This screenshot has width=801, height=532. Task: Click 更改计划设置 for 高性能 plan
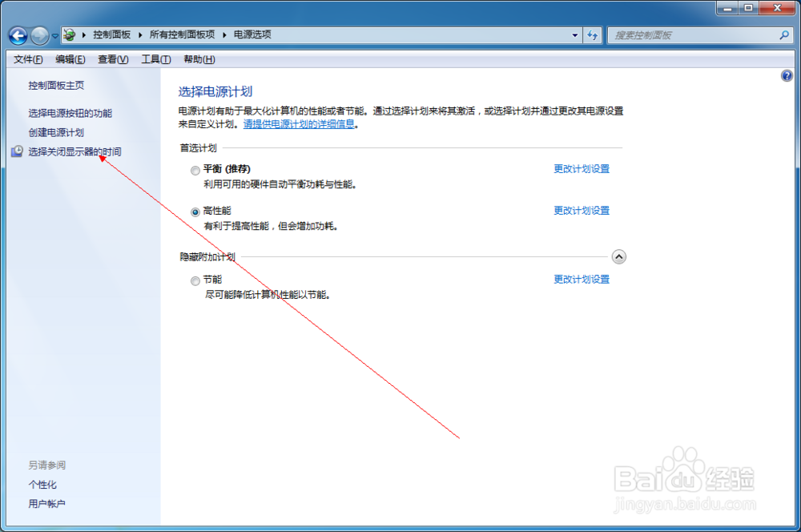coord(582,210)
